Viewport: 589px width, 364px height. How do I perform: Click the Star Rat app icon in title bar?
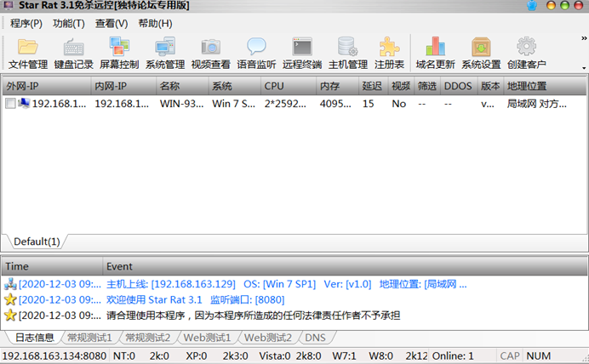coord(9,5)
